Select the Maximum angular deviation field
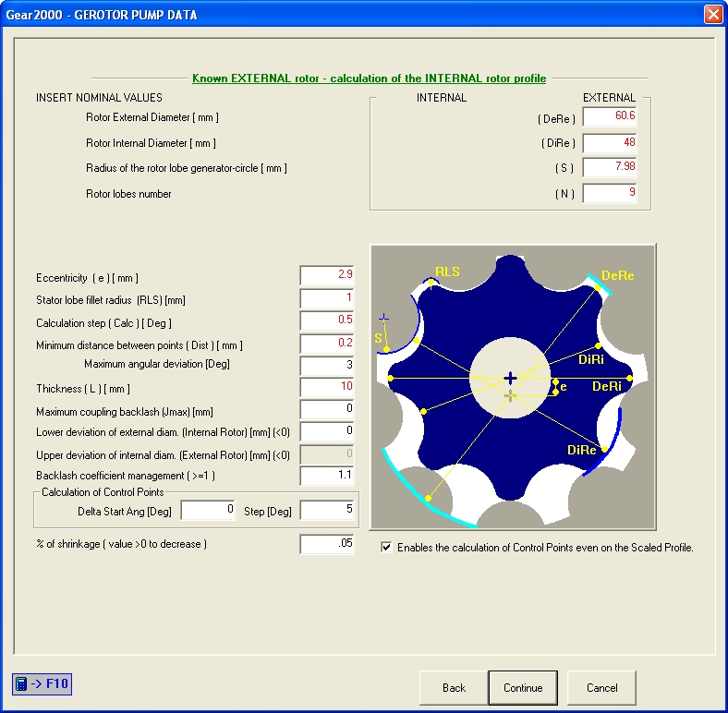This screenshot has height=713, width=728. click(327, 366)
